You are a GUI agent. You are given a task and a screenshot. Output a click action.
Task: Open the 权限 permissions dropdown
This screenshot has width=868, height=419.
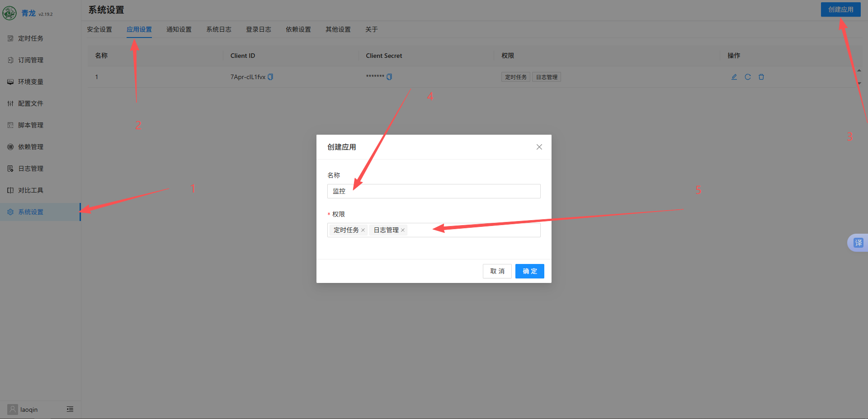[x=472, y=230]
